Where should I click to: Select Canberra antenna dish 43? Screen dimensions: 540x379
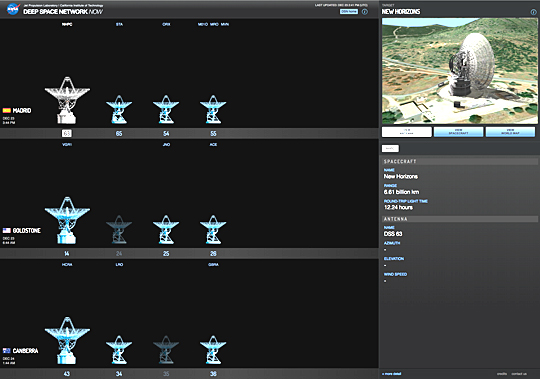click(x=67, y=340)
